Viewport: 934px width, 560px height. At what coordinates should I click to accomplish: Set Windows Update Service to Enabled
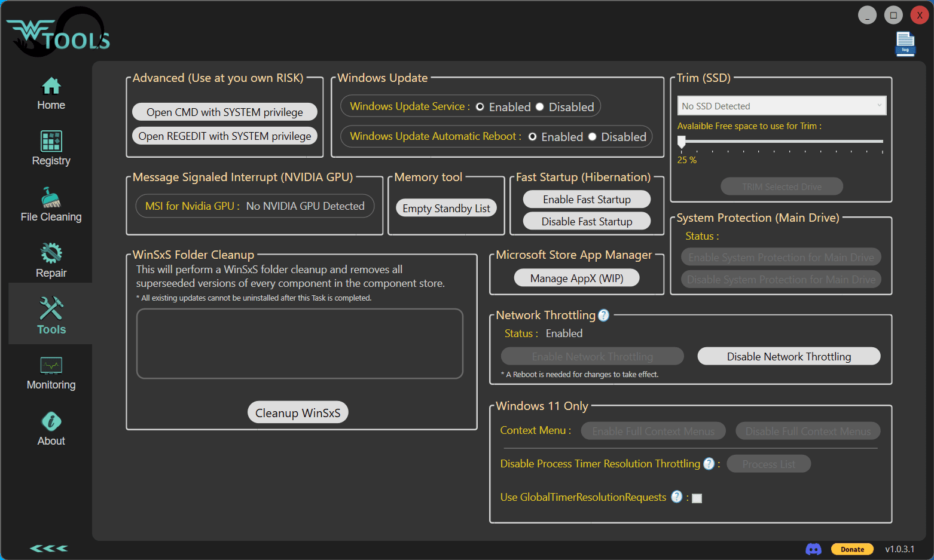pos(480,107)
